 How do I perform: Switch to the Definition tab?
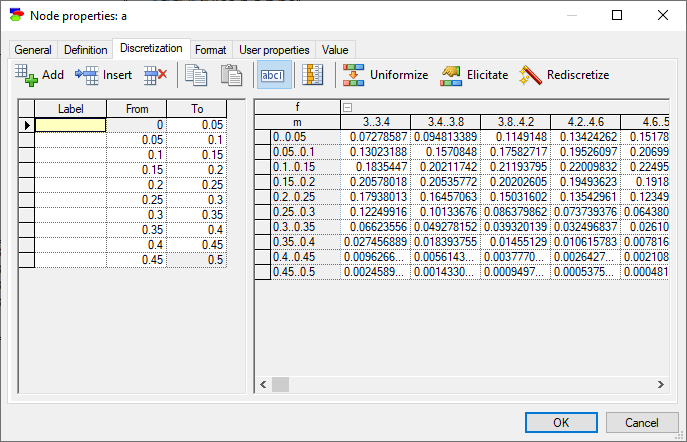[85, 50]
